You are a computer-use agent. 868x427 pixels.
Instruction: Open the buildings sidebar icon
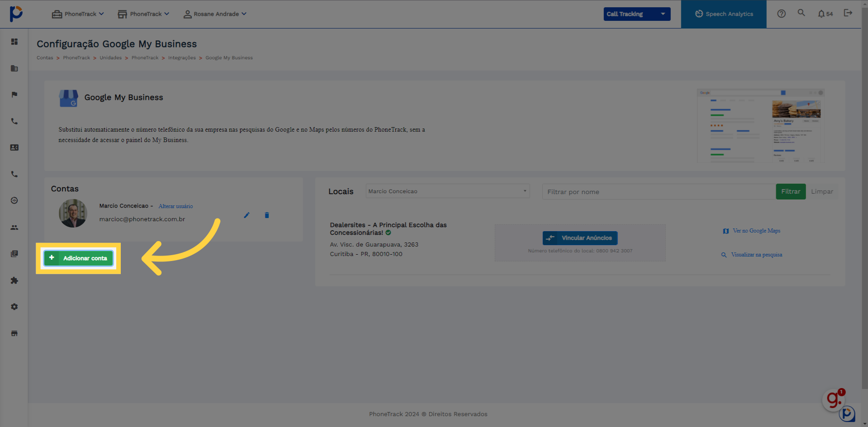point(14,68)
